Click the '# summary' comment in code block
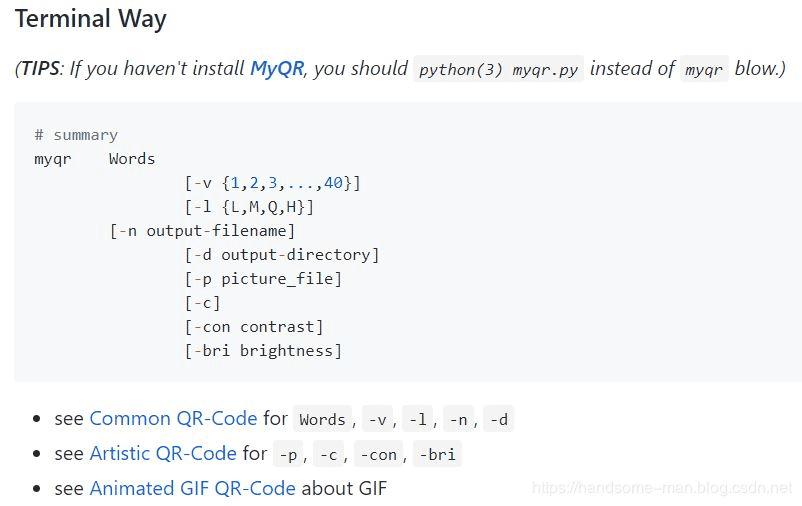802x506 pixels. [x=76, y=135]
